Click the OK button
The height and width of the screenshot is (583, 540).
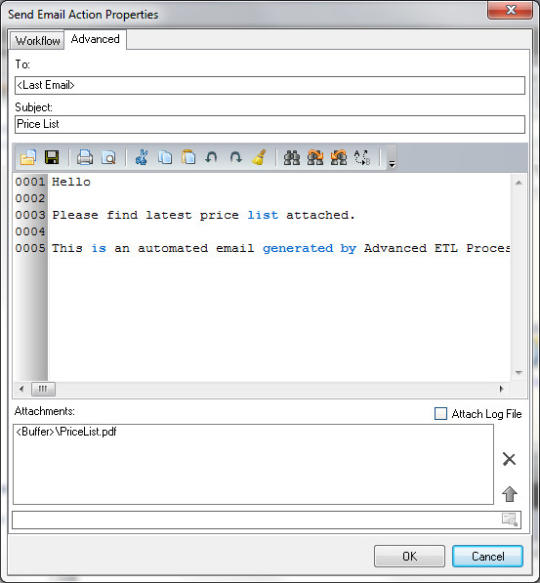tap(409, 556)
